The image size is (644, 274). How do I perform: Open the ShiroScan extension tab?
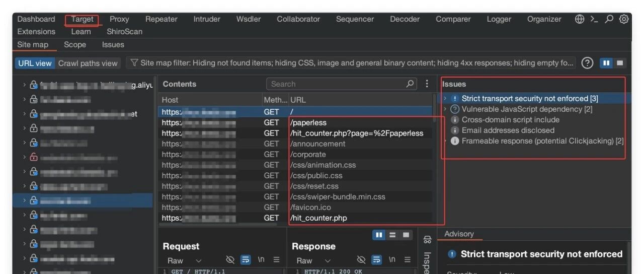(x=124, y=31)
